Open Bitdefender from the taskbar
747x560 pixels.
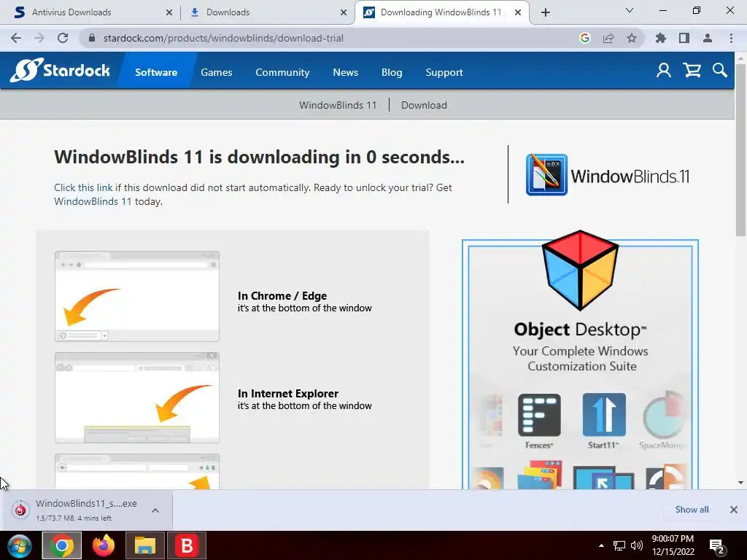(x=187, y=545)
